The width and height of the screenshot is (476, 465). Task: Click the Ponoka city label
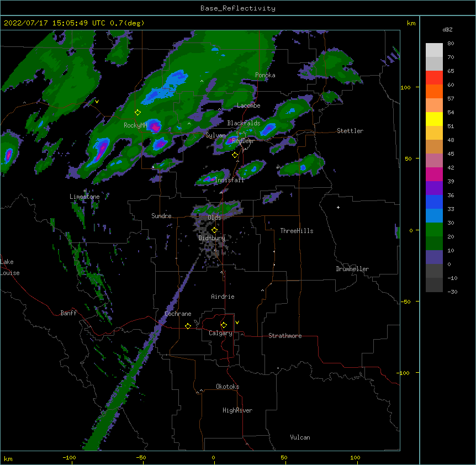[265, 75]
